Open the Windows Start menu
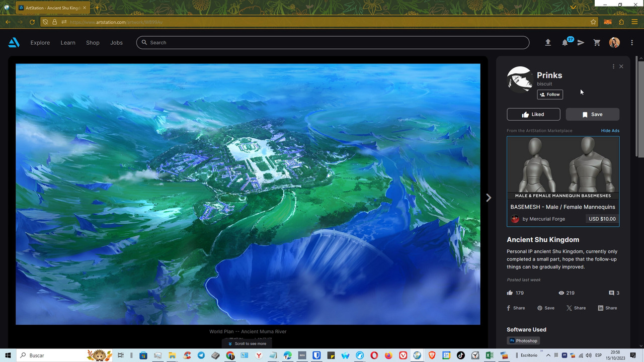The width and height of the screenshot is (644, 362). (8, 355)
